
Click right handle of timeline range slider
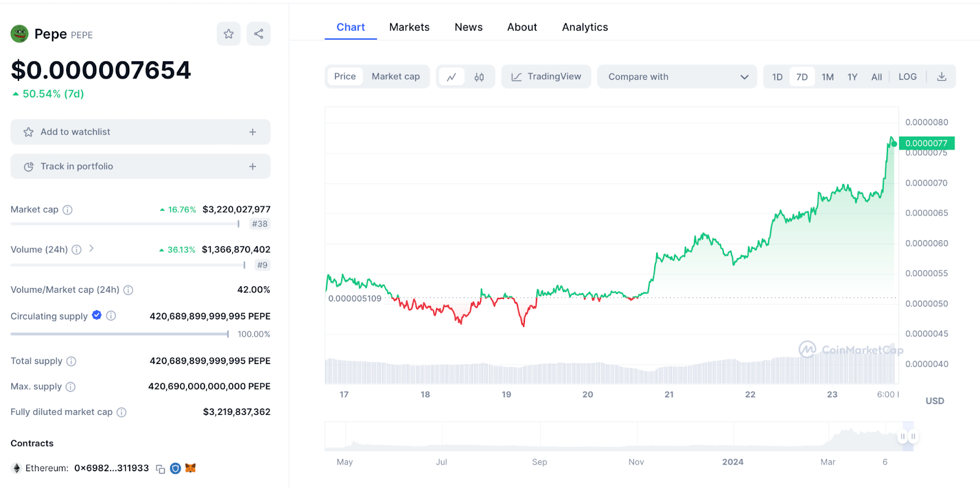913,436
